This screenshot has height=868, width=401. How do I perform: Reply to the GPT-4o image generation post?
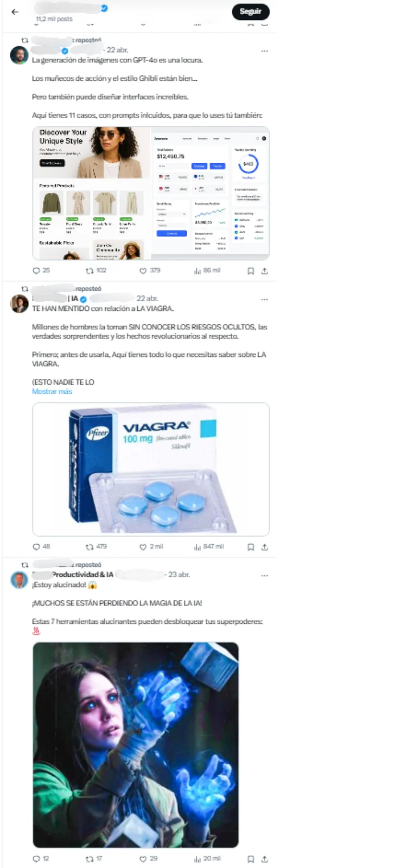pos(41,270)
